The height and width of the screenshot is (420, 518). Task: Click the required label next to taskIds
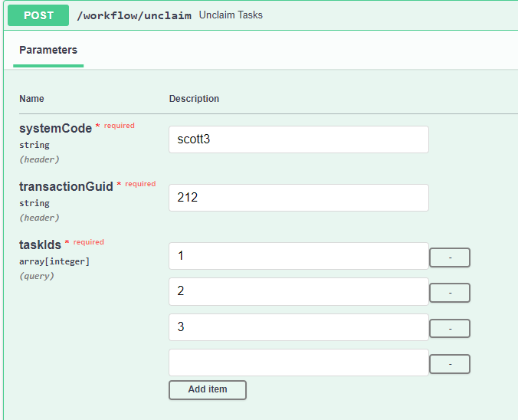pos(89,242)
